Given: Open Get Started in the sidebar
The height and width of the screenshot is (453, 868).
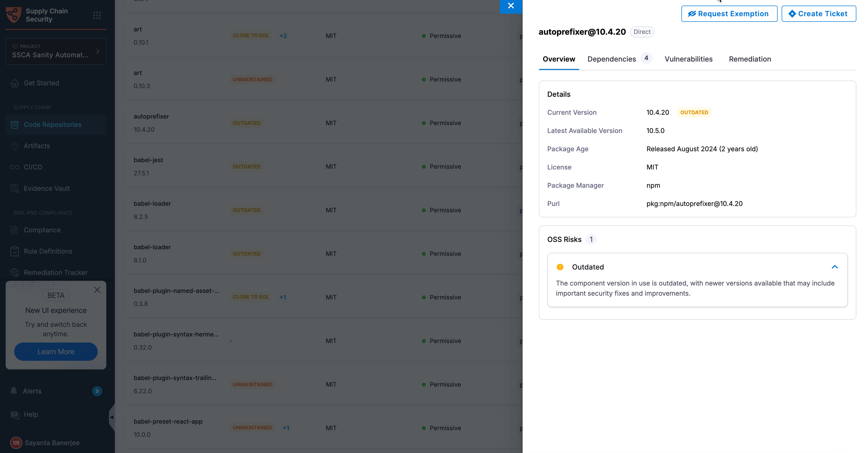Looking at the screenshot, I should pyautogui.click(x=56, y=83).
